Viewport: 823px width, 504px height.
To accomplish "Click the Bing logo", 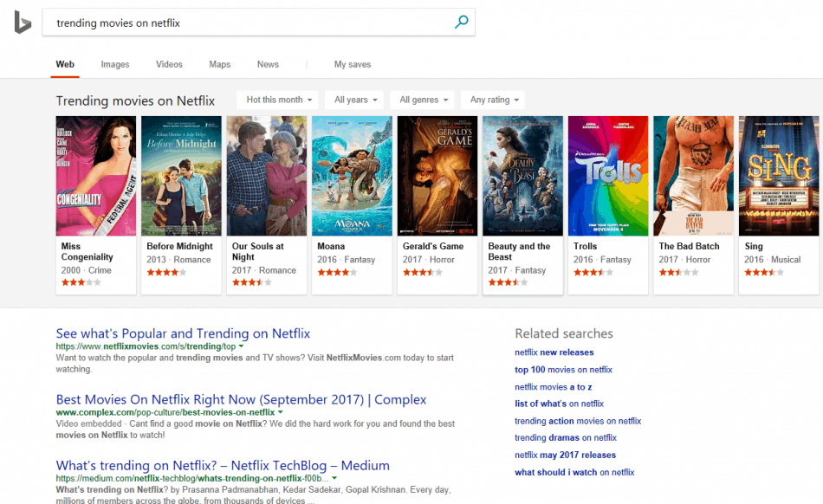I will click(x=23, y=23).
